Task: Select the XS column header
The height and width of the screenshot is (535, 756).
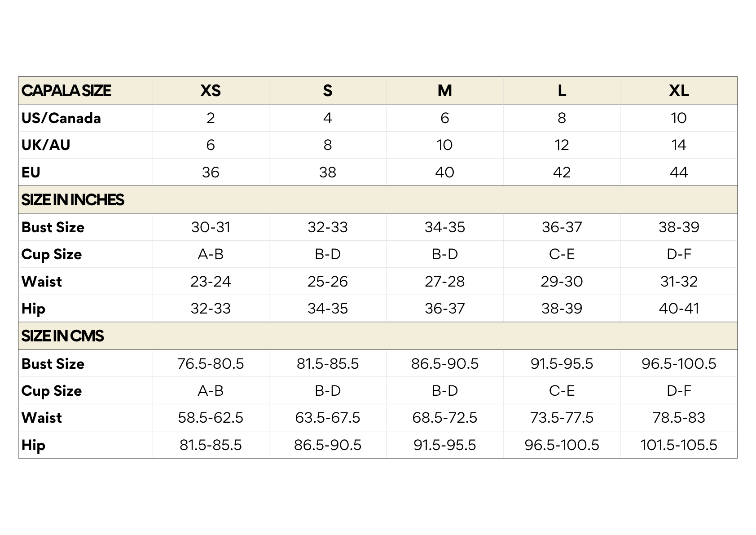Action: coord(211,91)
